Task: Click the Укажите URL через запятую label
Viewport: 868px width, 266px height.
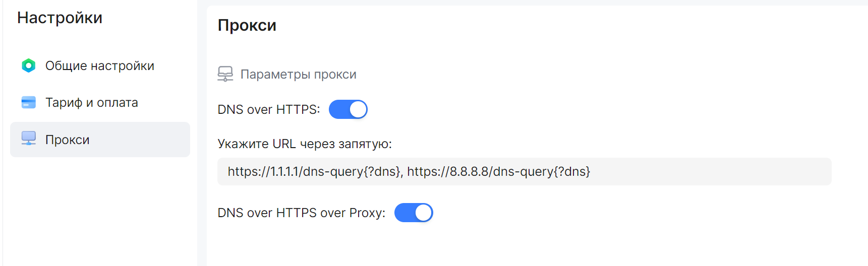Action: [x=304, y=144]
